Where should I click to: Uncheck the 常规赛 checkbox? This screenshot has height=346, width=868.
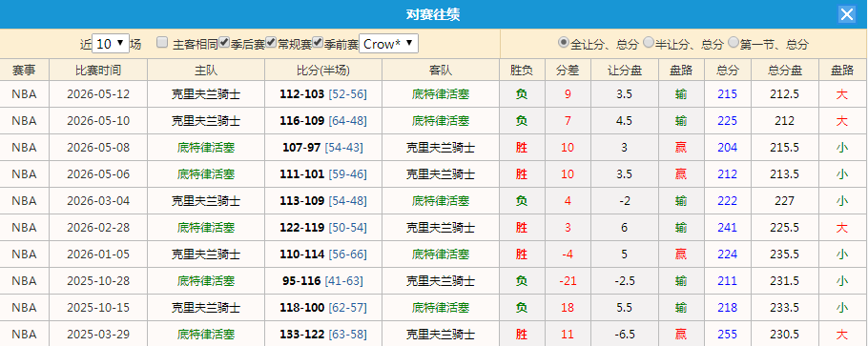(x=271, y=43)
